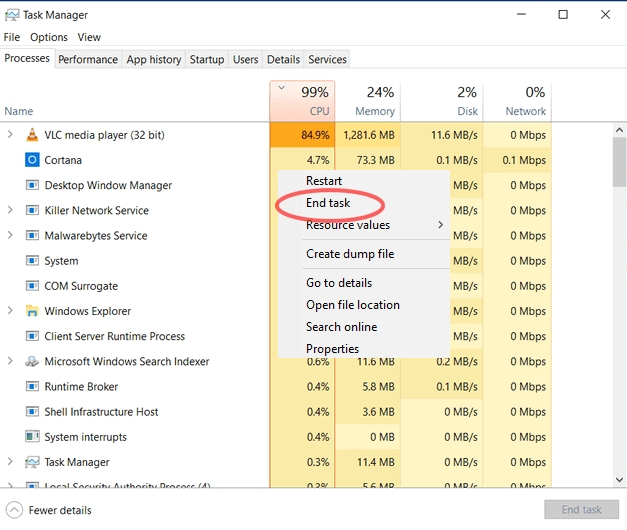The height and width of the screenshot is (530, 627).
Task: Switch to the Performance tab
Action: (x=88, y=59)
